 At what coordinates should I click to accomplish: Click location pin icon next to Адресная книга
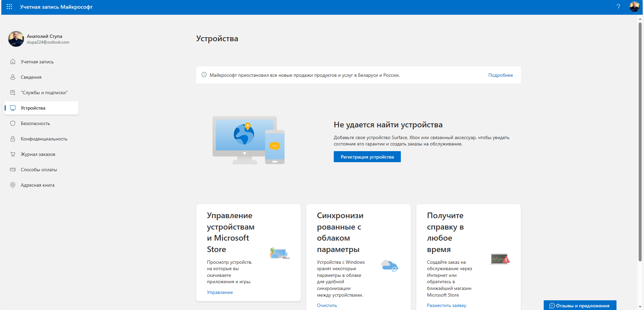point(13,185)
